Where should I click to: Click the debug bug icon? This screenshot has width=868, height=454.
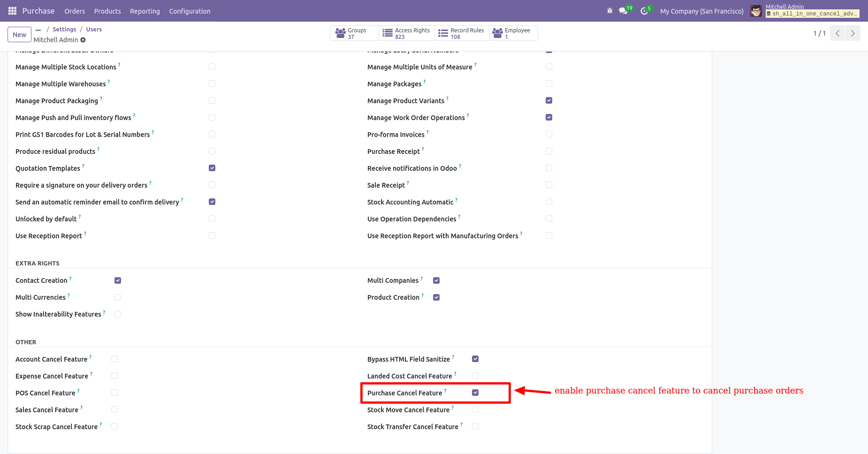pos(609,11)
